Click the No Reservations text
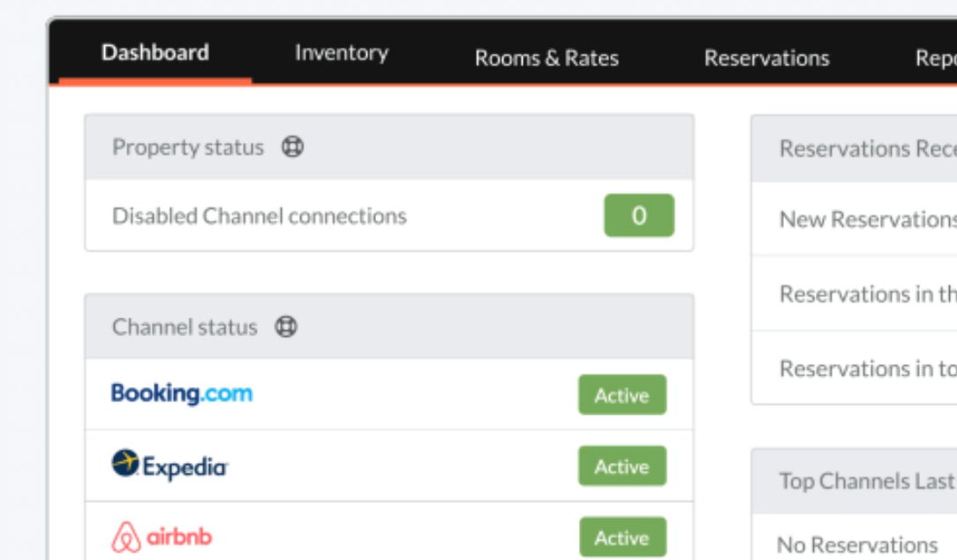The image size is (957, 560). [x=857, y=545]
